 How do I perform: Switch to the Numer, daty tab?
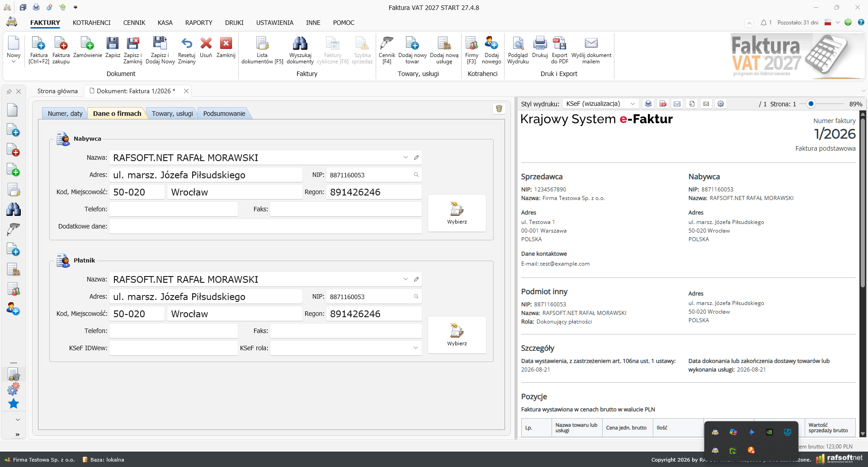(65, 114)
